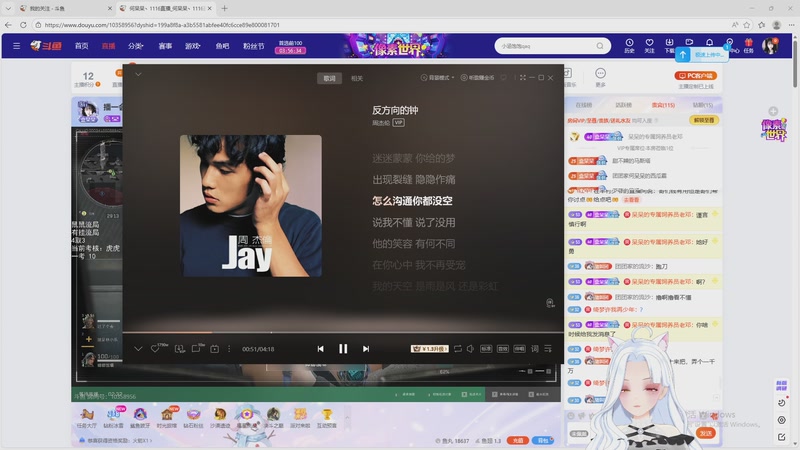
Task: Click the song title 反方向的钟
Action: (395, 110)
